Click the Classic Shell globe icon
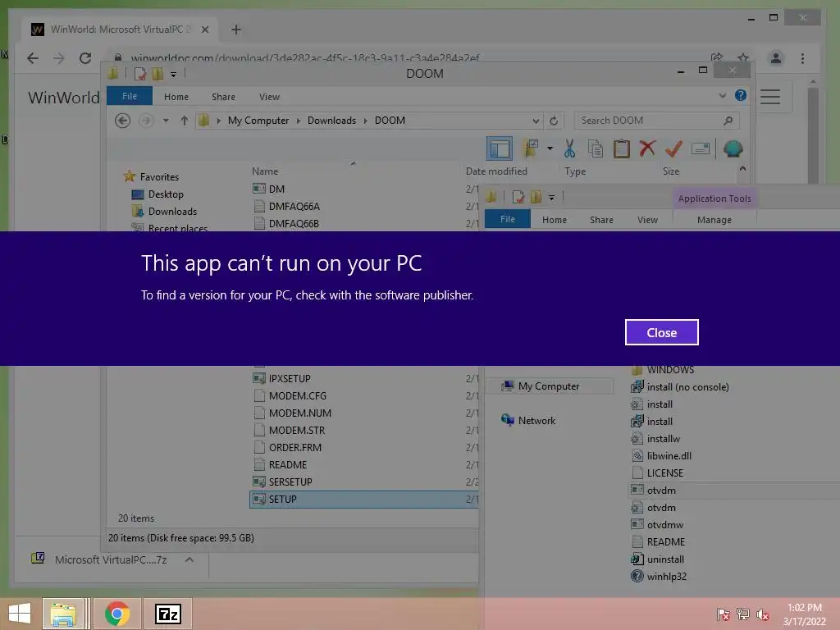Image resolution: width=840 pixels, height=630 pixels. point(733,148)
